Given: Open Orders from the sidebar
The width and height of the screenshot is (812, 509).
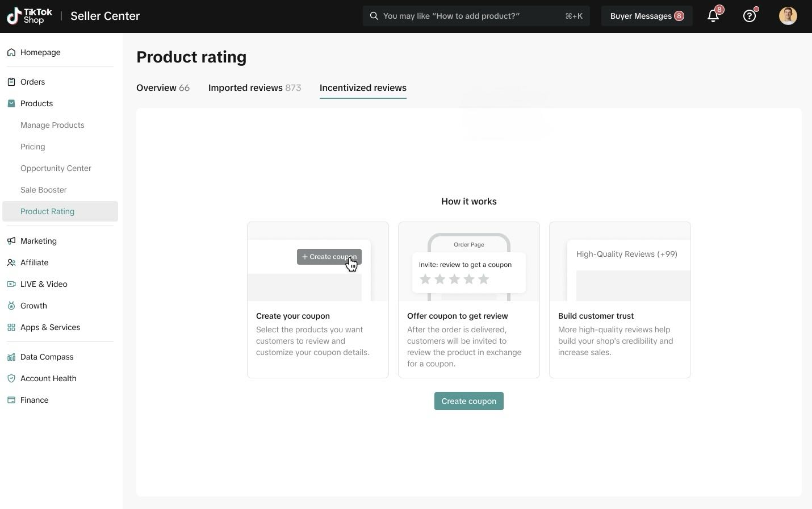Looking at the screenshot, I should (x=32, y=81).
